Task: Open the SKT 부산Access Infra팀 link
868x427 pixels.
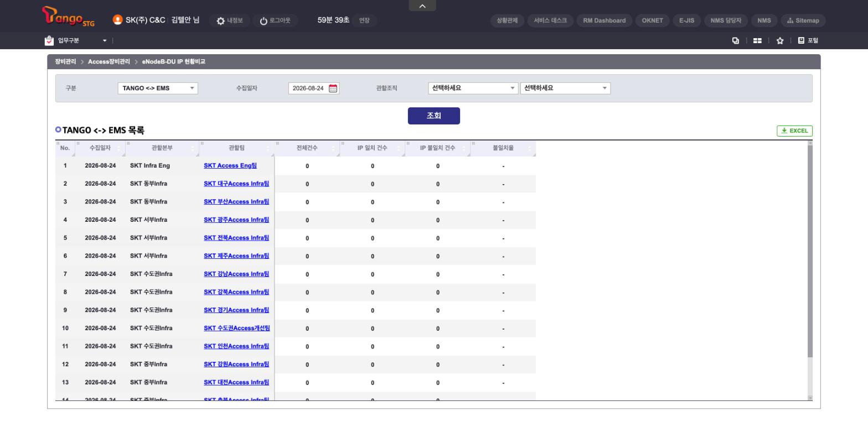Action: [x=236, y=202]
